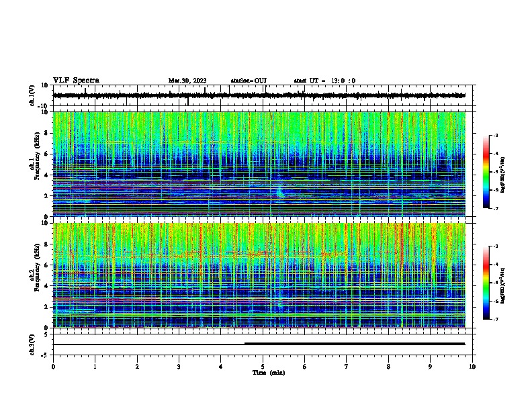The width and height of the screenshot is (532, 411).
Task: Click the ch.3(V) axis label
Action: (x=32, y=345)
